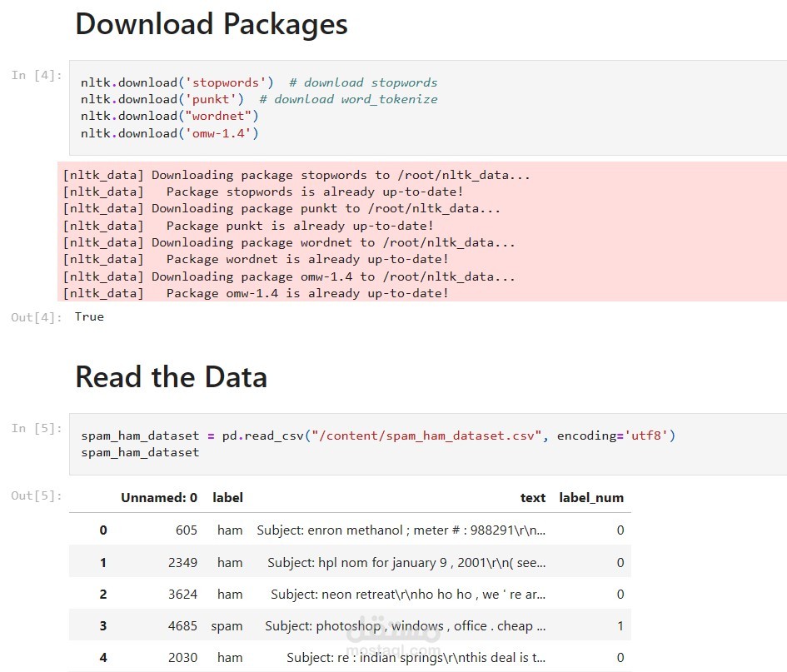Screen dimensions: 787x672
Task: Click the Out[5] output prompt
Action: 37,496
